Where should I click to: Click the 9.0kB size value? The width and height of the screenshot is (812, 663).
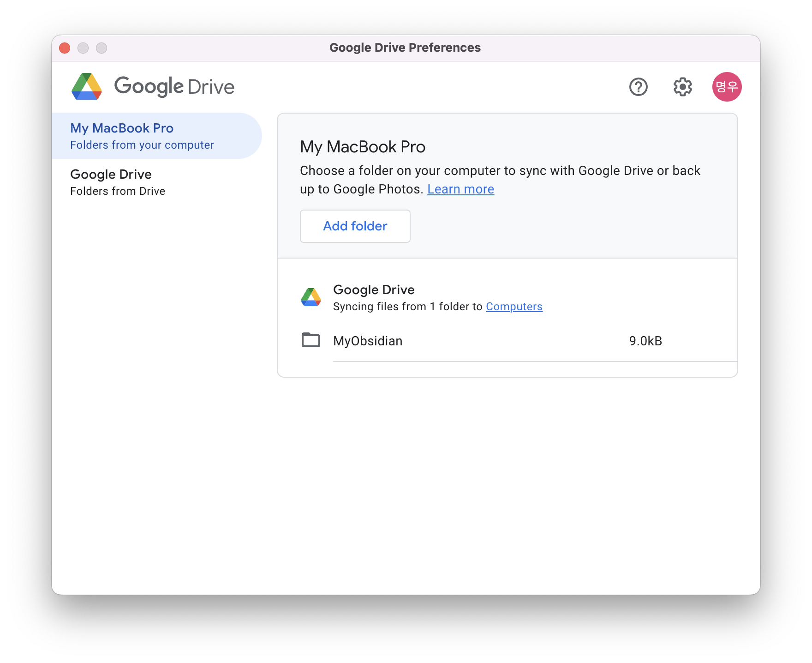[x=645, y=341]
